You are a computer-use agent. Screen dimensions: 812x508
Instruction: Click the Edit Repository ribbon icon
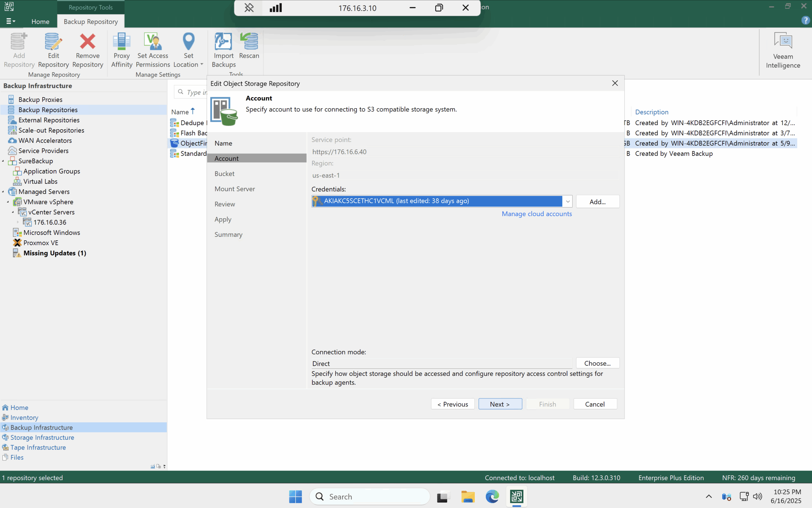point(53,50)
